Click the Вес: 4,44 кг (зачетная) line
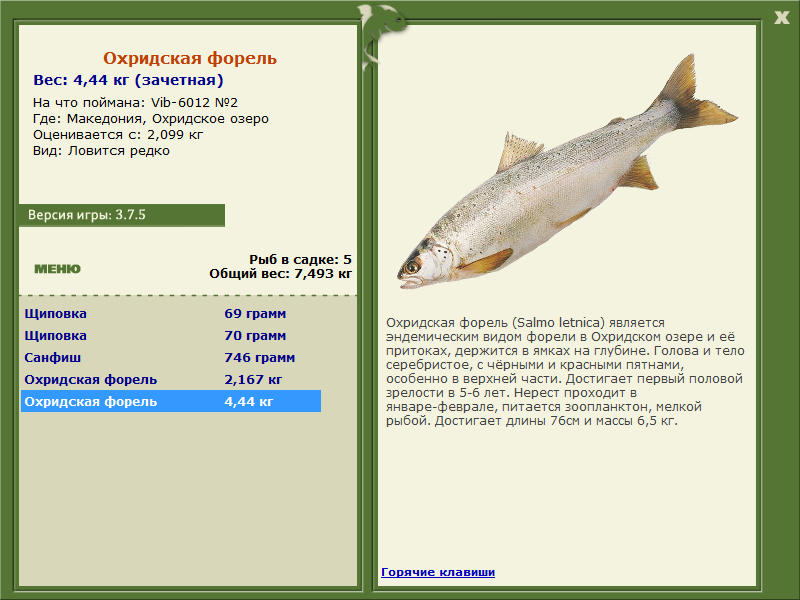 128,80
